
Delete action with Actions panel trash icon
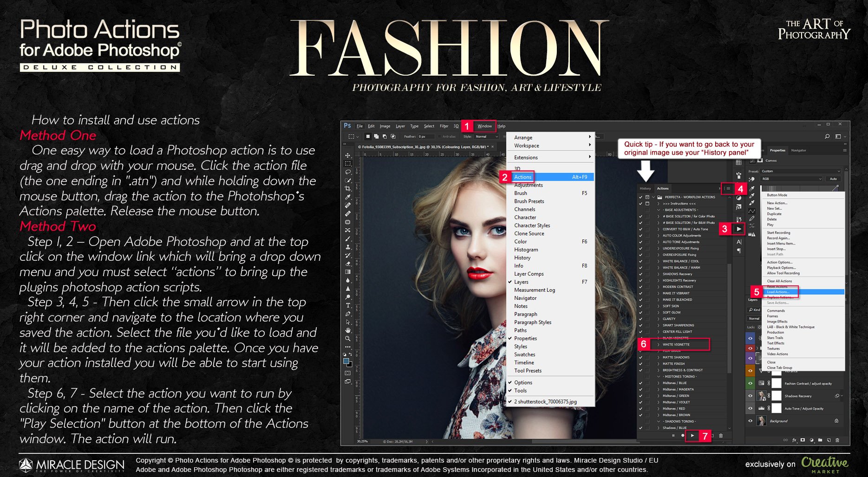(721, 435)
